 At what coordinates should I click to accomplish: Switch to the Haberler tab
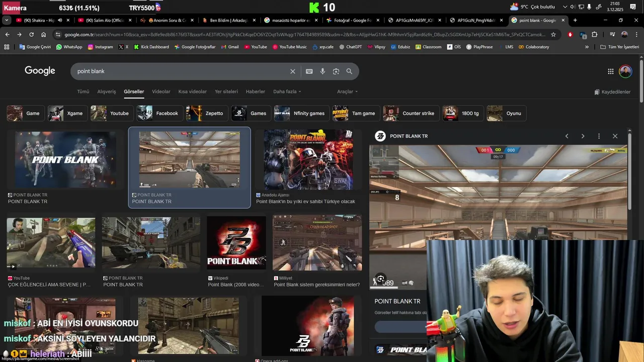255,92
